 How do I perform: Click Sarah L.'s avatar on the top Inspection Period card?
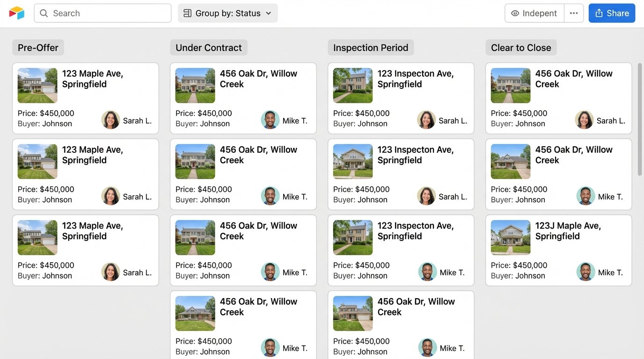[426, 120]
